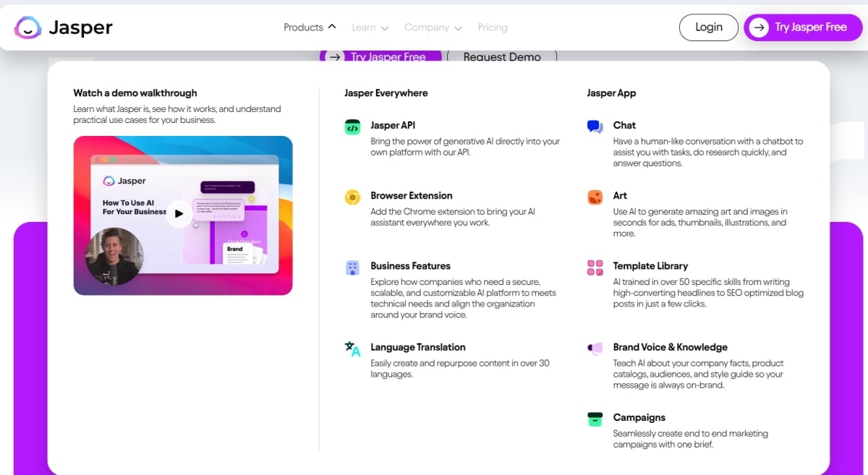Open the Language Translation icon
Image resolution: width=868 pixels, height=475 pixels.
352,349
